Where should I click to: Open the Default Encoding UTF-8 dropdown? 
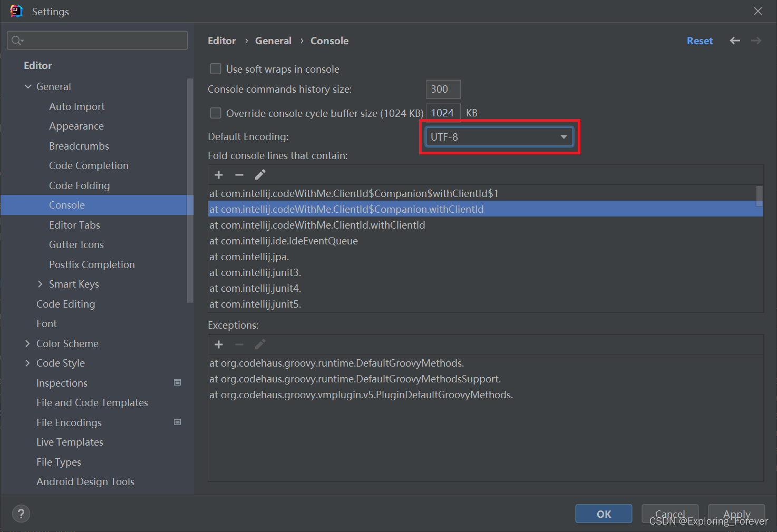[499, 137]
